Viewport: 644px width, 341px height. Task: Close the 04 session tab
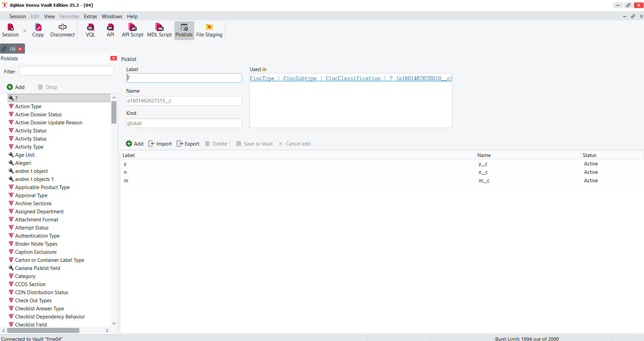click(20, 49)
